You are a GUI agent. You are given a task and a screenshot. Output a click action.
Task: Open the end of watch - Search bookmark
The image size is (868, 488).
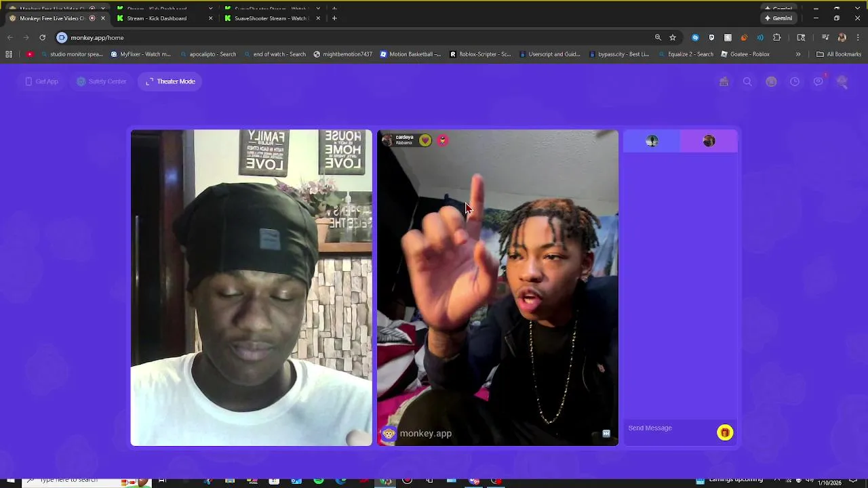point(274,54)
